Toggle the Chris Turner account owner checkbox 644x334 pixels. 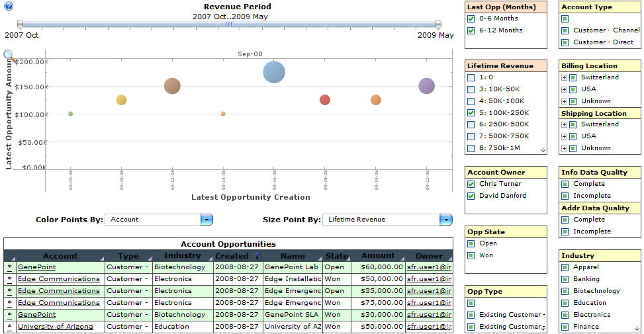click(471, 185)
